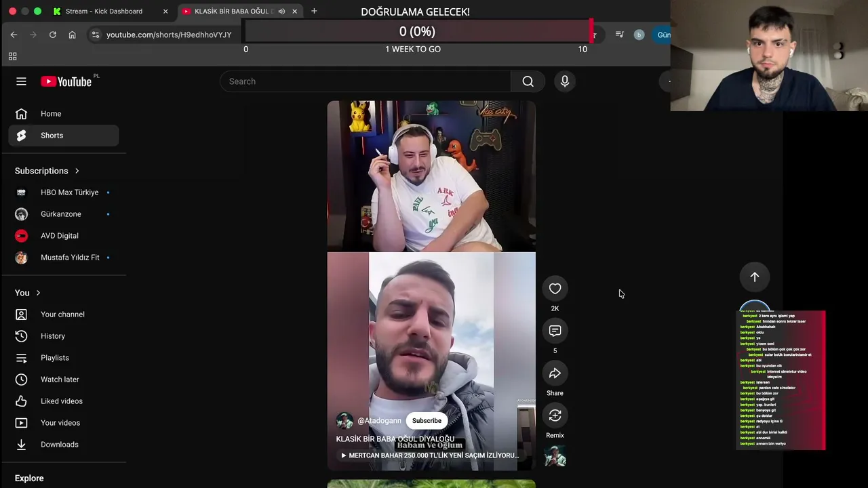Reload the current page

click(52, 35)
